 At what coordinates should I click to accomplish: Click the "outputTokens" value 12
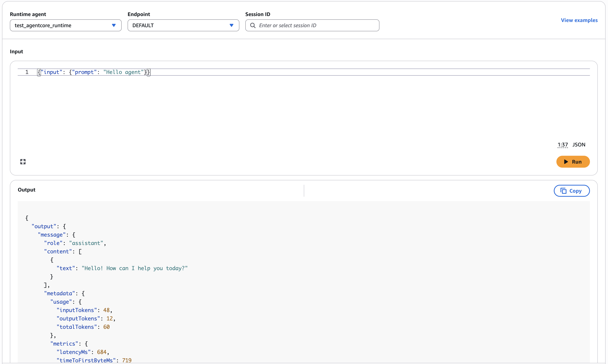click(109, 318)
